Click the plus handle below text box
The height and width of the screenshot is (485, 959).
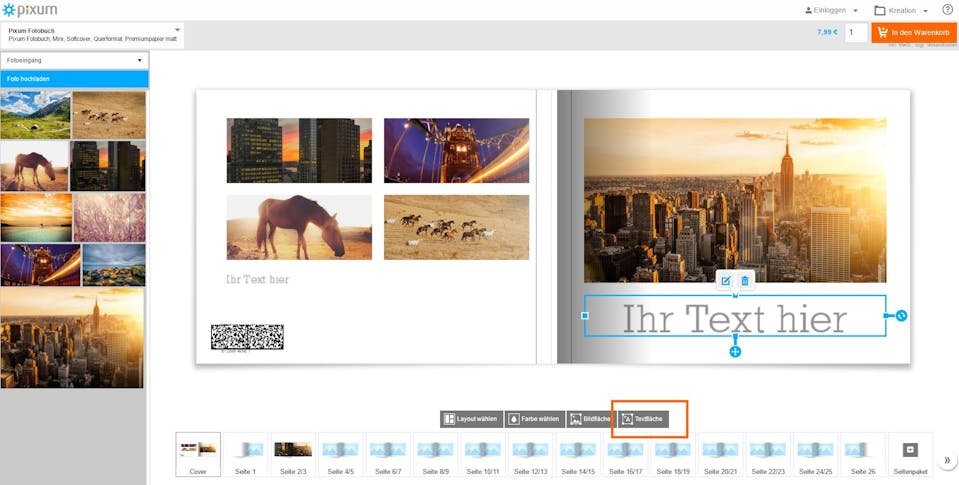coord(735,352)
